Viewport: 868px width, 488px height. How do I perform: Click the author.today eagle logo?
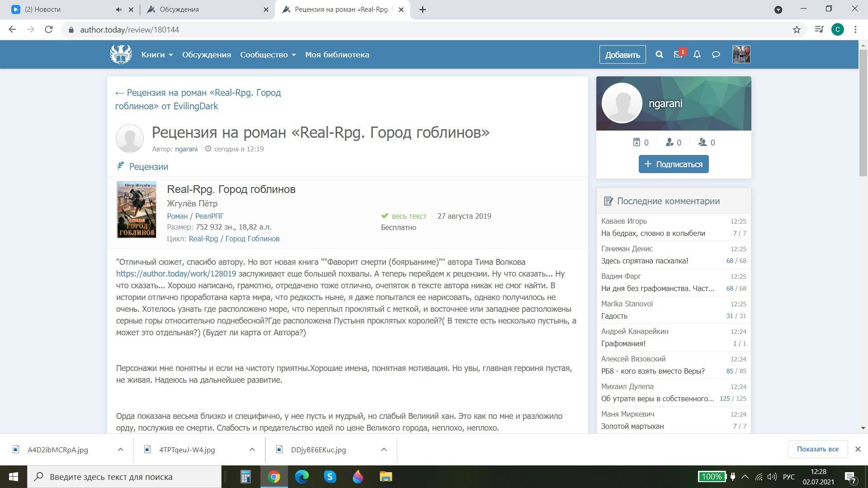121,55
